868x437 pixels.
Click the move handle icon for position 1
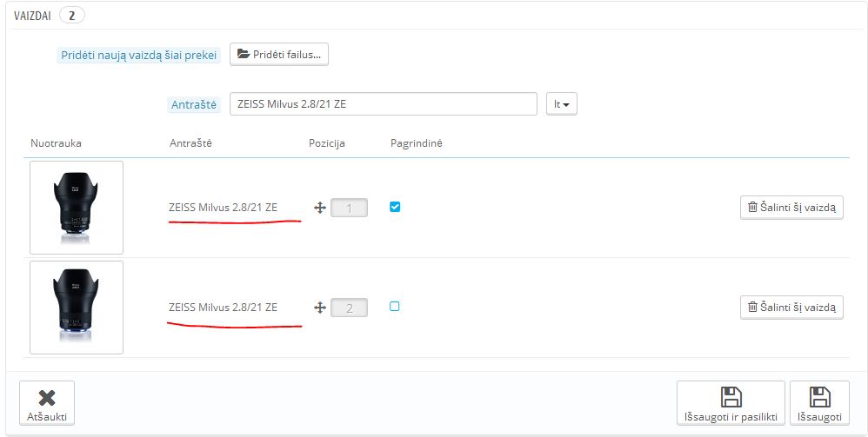tap(320, 208)
